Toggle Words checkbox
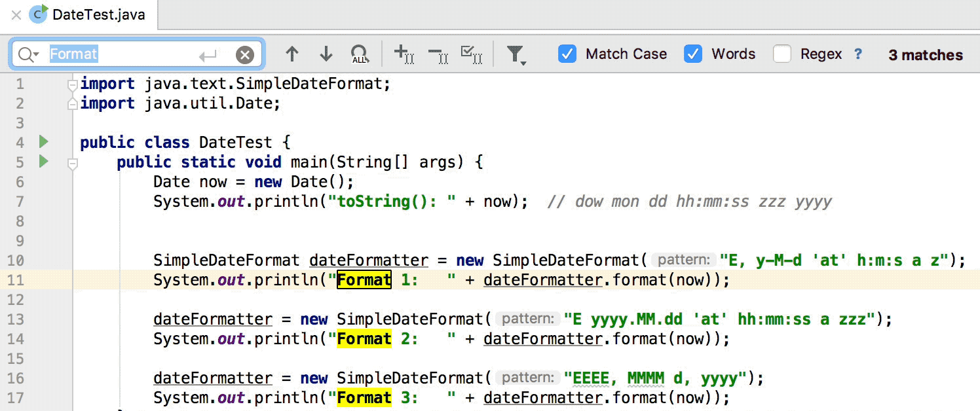The image size is (980, 411). pyautogui.click(x=693, y=54)
